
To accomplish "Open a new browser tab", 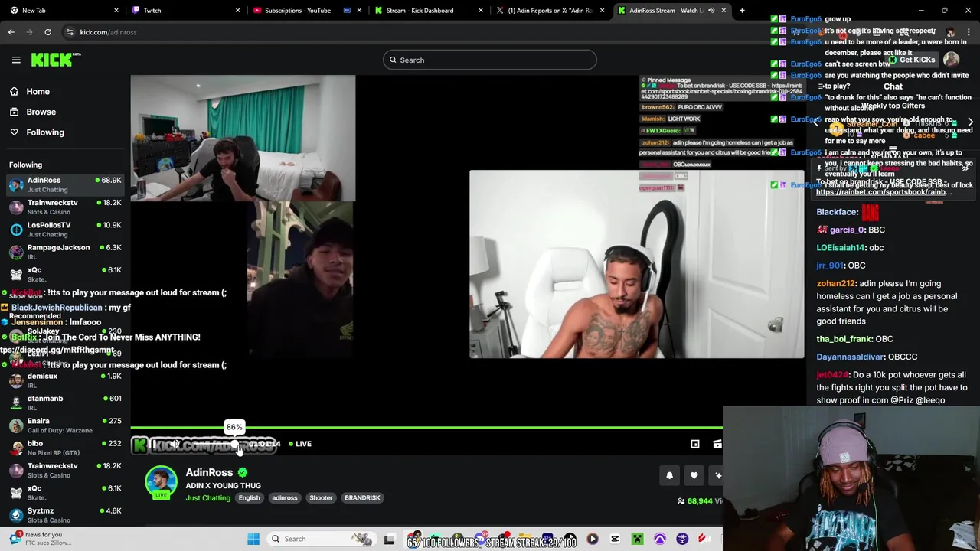I will click(x=742, y=11).
